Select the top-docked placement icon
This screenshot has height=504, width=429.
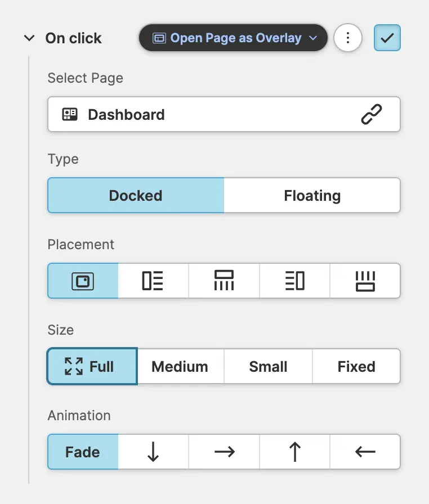tap(224, 281)
